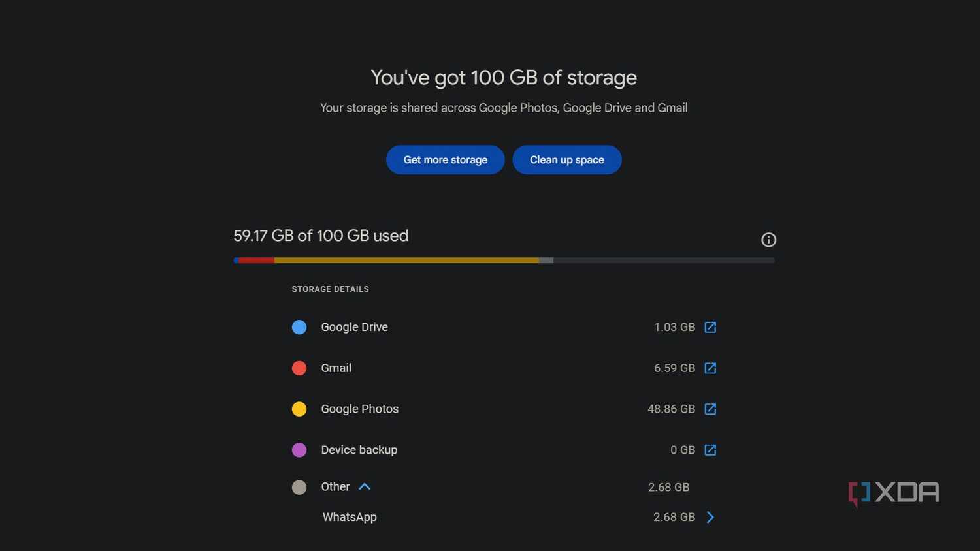Open Device backup external link icon
The width and height of the screenshot is (980, 551).
(x=710, y=450)
